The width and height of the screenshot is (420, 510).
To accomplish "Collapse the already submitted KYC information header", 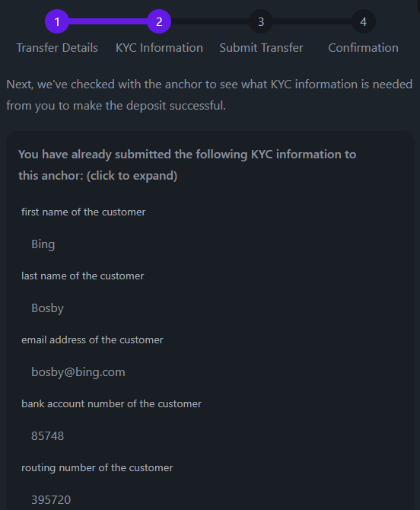I will (x=187, y=165).
